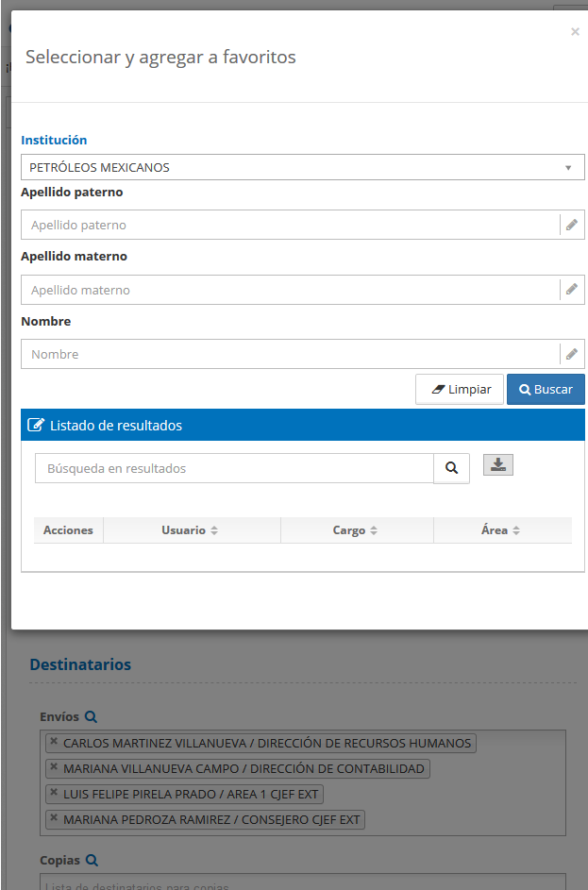
Task: Click the Apellido paterno input field
Action: coord(290,225)
